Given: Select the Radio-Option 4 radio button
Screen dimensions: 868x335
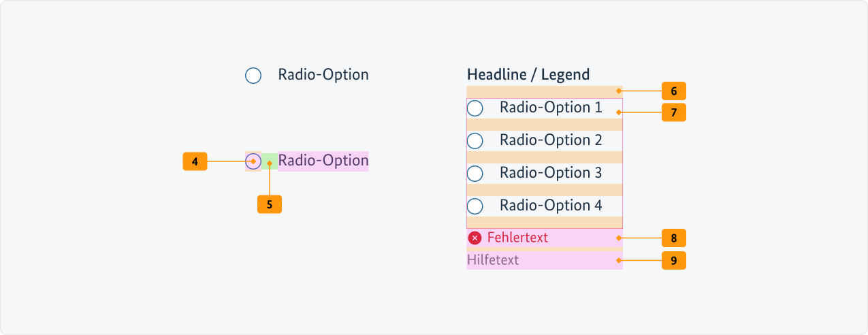Looking at the screenshot, I should pyautogui.click(x=475, y=206).
